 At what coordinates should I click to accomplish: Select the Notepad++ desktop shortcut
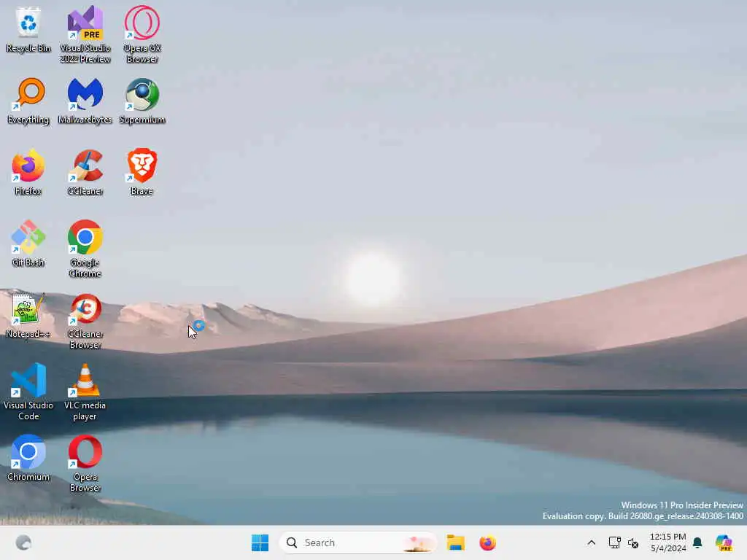(x=28, y=315)
